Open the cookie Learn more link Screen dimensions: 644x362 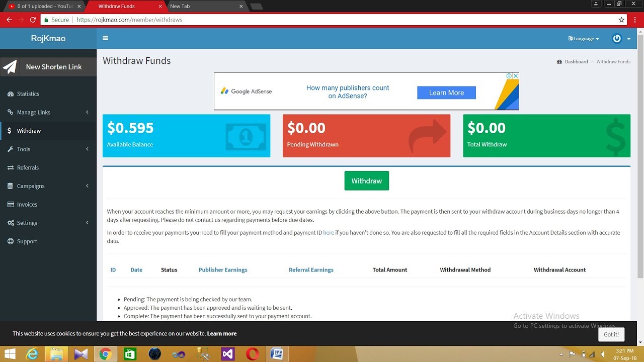tap(222, 333)
